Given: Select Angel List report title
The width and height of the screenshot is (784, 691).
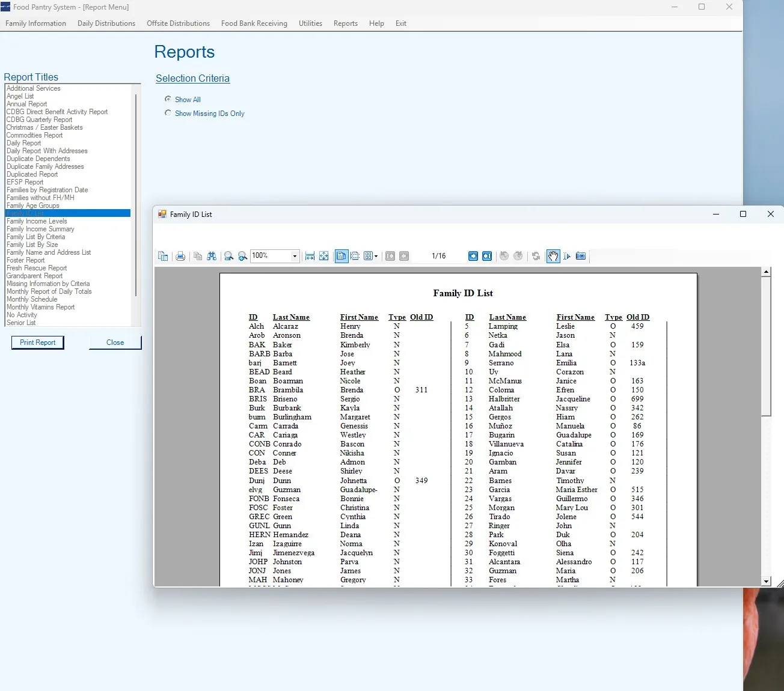Looking at the screenshot, I should point(67,96).
